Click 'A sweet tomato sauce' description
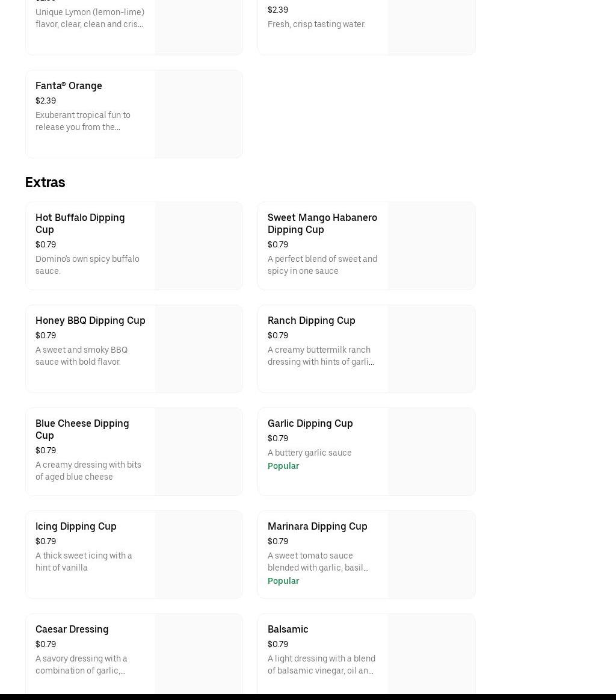Viewport: 616px width, 700px height. tap(318, 562)
